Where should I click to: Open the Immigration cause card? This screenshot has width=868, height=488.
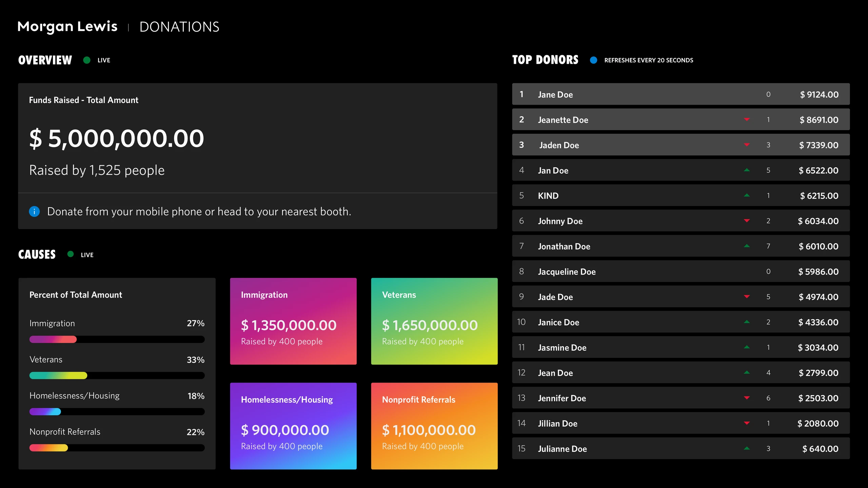(x=293, y=321)
